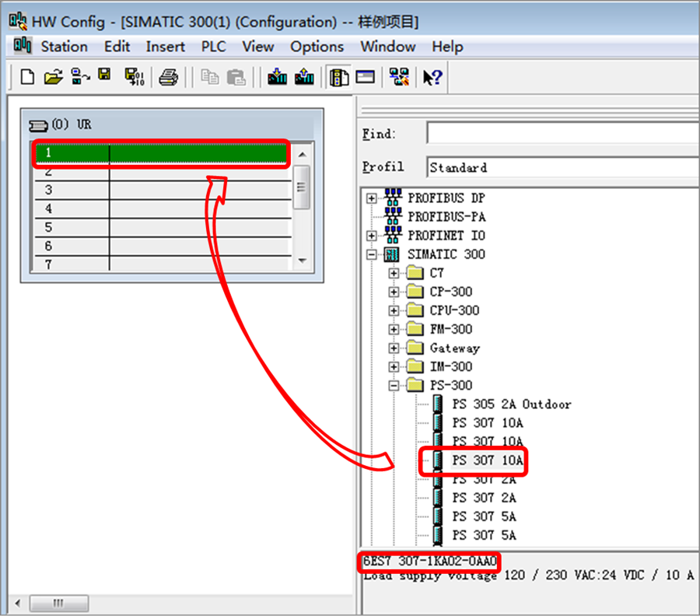The height and width of the screenshot is (616, 700).
Task: Click the Download to Module icon
Action: (277, 76)
